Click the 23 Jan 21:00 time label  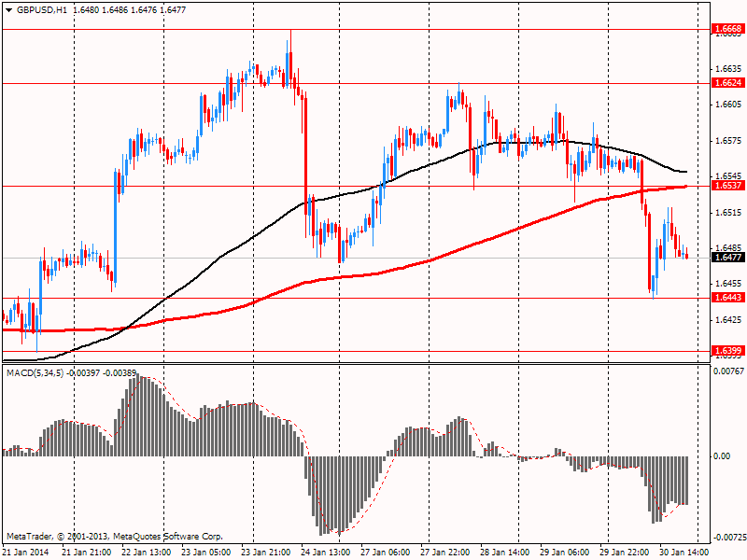(x=266, y=553)
